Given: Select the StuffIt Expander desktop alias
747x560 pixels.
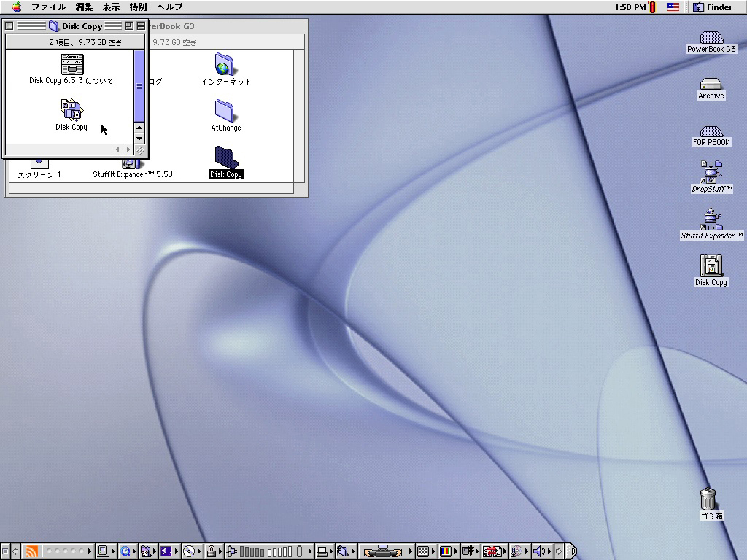Looking at the screenshot, I should click(711, 219).
